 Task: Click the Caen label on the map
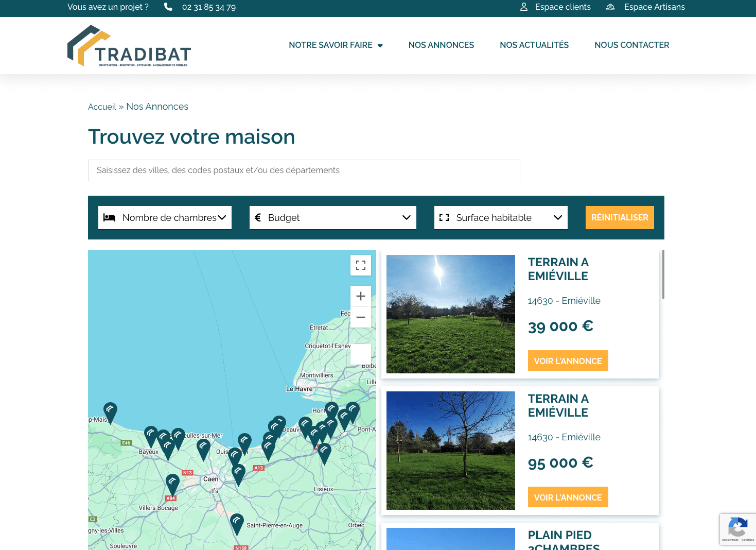tap(211, 479)
